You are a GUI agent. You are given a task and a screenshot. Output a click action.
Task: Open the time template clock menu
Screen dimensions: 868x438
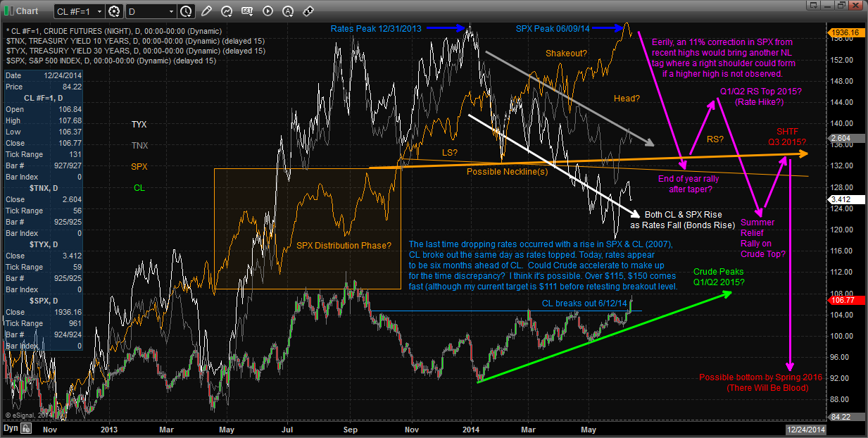pos(186,11)
